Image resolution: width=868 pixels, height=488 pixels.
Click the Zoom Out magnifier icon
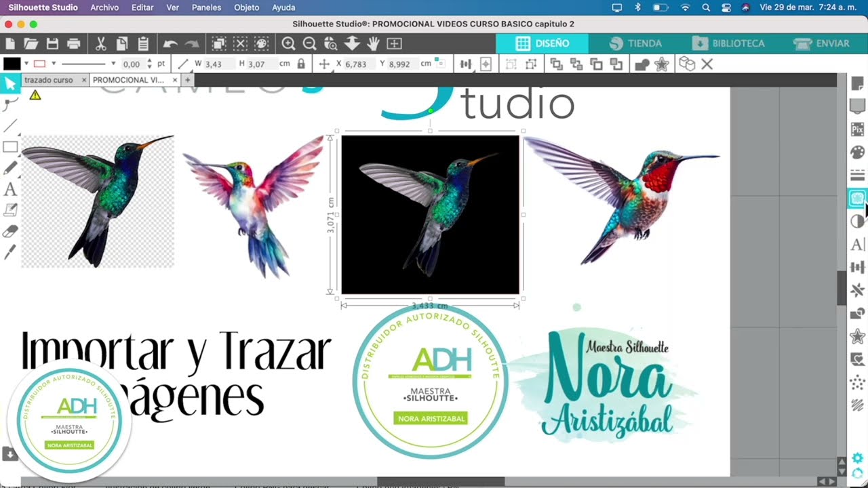coord(309,43)
